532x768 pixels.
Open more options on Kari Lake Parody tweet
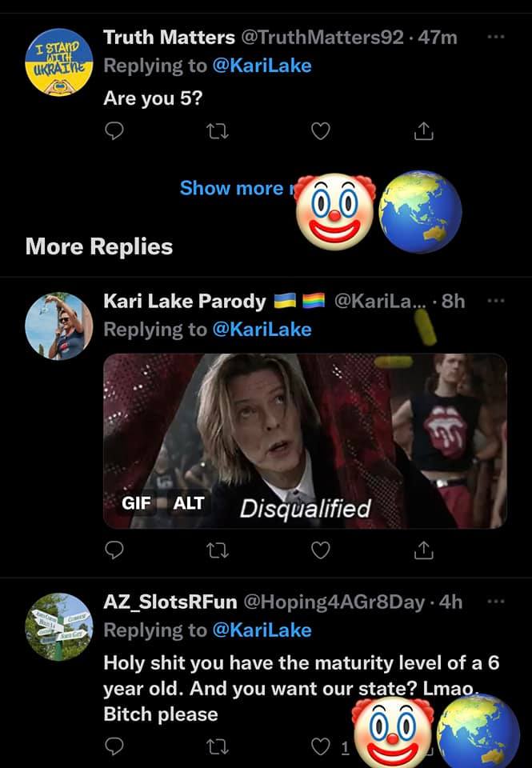coord(496,301)
